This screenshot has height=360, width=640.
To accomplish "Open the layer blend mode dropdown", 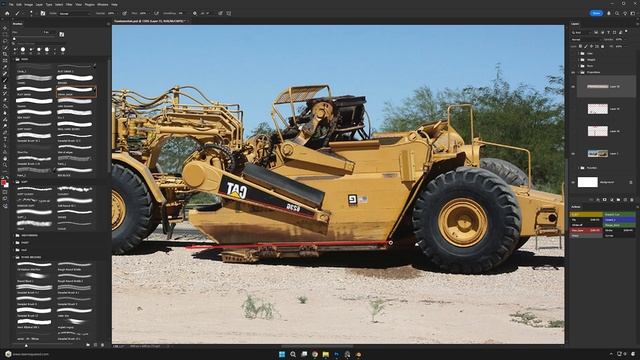I will pos(586,40).
